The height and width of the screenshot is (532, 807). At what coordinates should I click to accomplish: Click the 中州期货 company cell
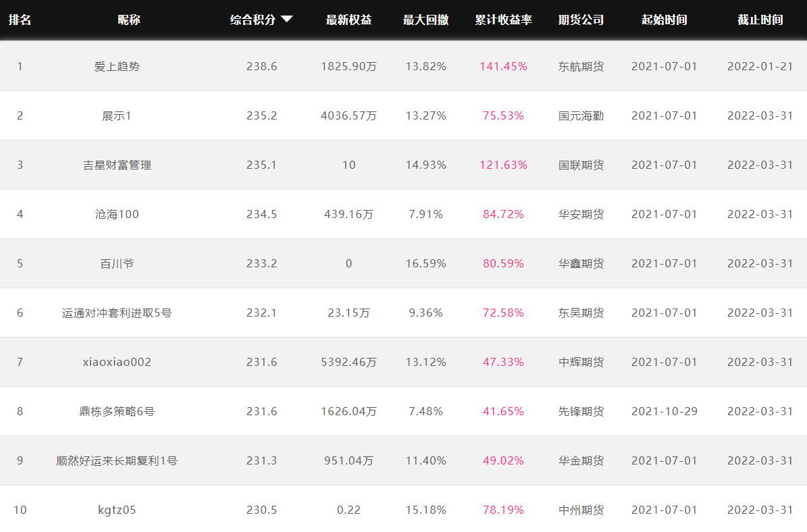click(581, 510)
